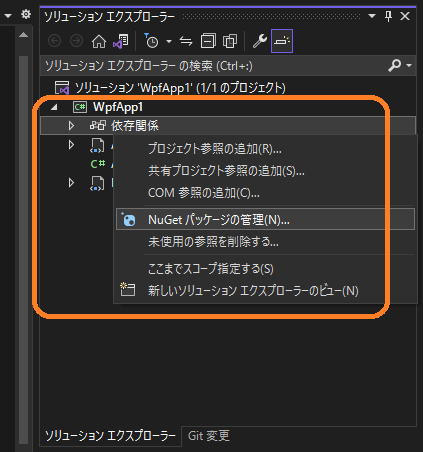423x452 pixels.
Task: Click the NuGet package icon in context menu
Action: (128, 219)
